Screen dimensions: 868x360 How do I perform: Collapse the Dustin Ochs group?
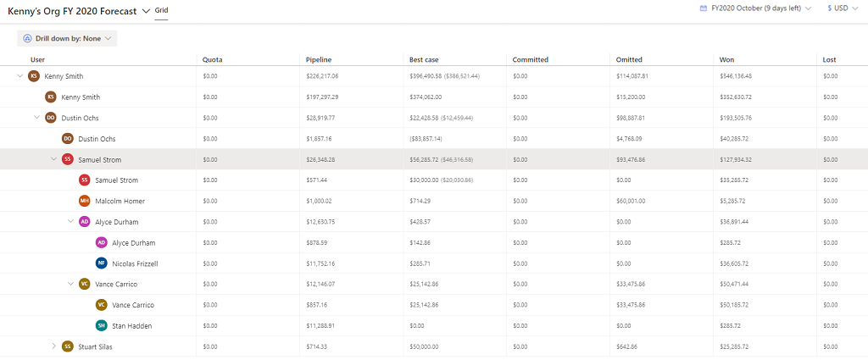pyautogui.click(x=36, y=118)
